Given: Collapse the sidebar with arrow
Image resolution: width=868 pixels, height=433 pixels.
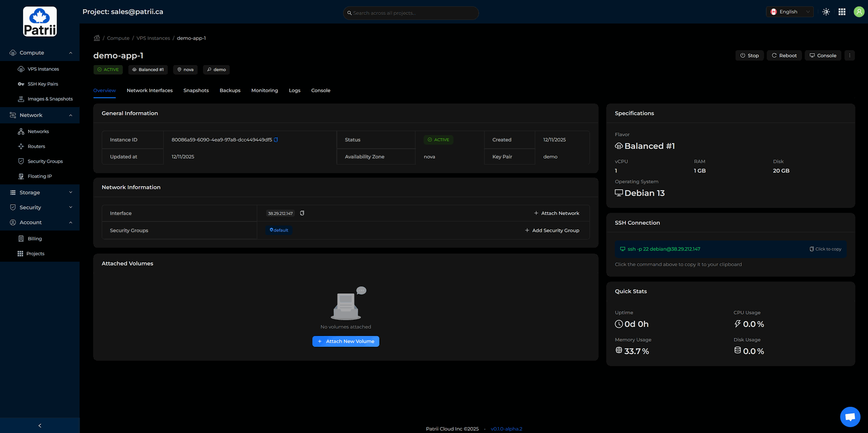Looking at the screenshot, I should [x=40, y=425].
